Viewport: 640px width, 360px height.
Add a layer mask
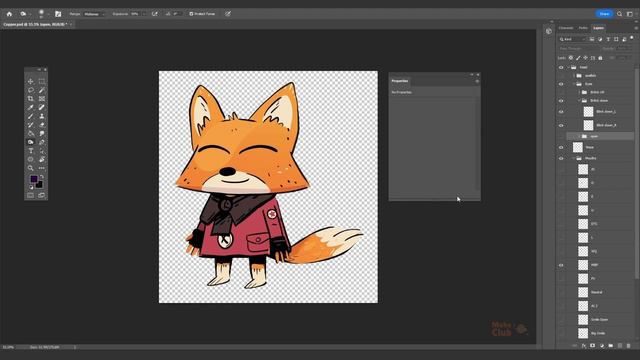pos(593,346)
